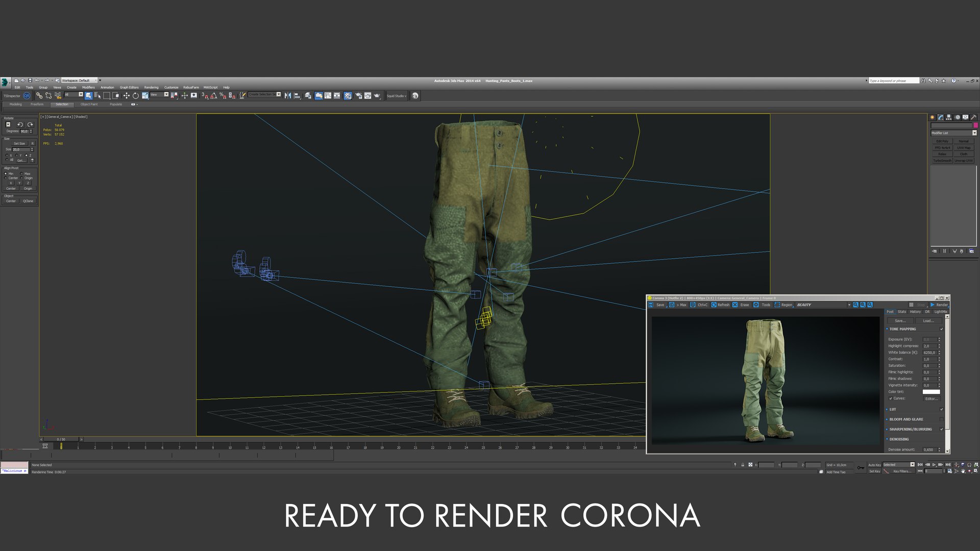Viewport: 980px width, 551px height.
Task: Click the curves Editor... button
Action: pos(931,398)
